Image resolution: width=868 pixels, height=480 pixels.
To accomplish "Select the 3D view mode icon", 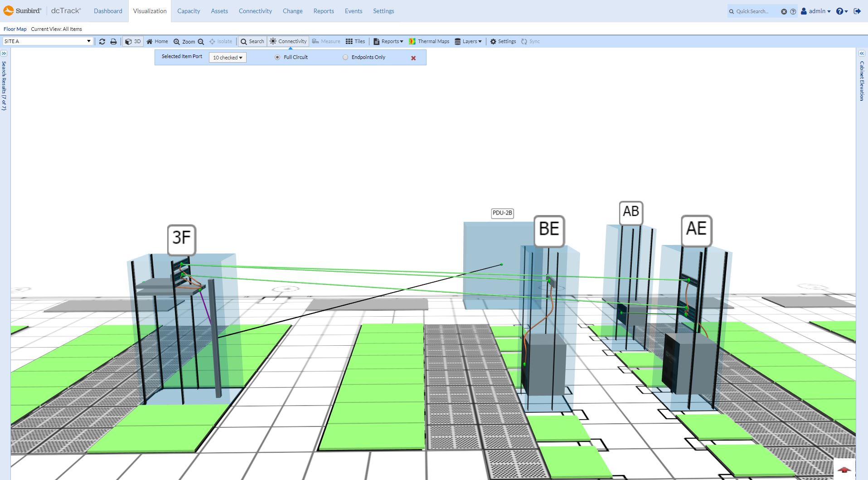I will (132, 41).
